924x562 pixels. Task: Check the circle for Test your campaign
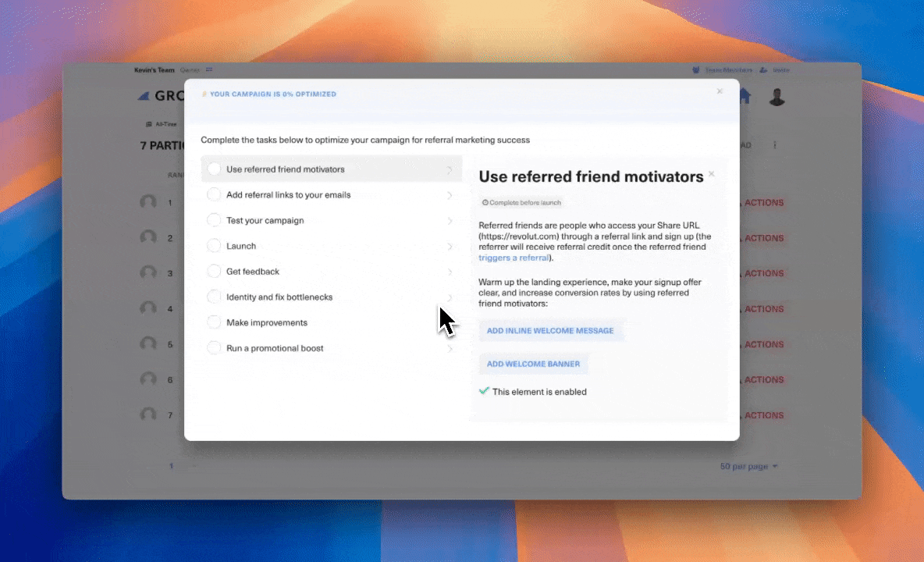click(x=214, y=221)
